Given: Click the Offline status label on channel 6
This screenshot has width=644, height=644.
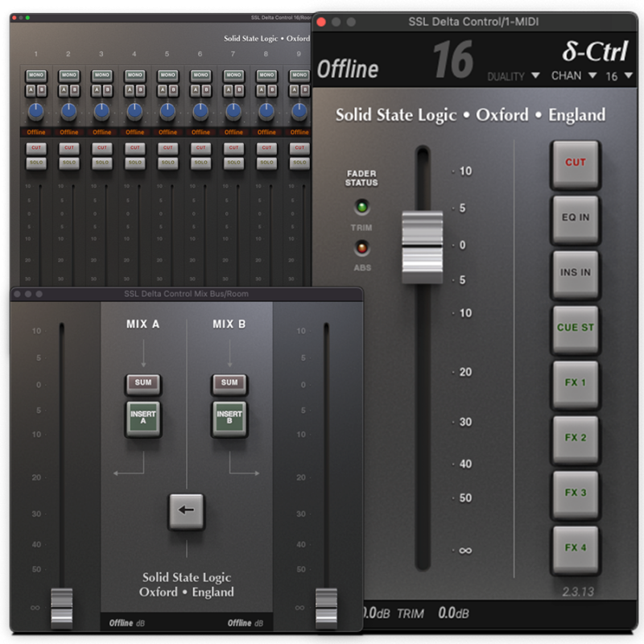Looking at the screenshot, I should 200,132.
